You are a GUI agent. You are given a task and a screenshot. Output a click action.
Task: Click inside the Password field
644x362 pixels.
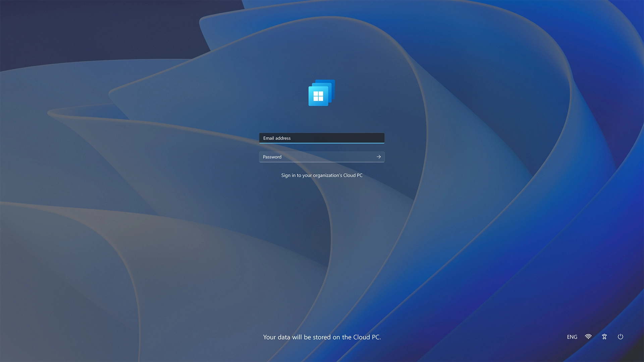pyautogui.click(x=315, y=157)
